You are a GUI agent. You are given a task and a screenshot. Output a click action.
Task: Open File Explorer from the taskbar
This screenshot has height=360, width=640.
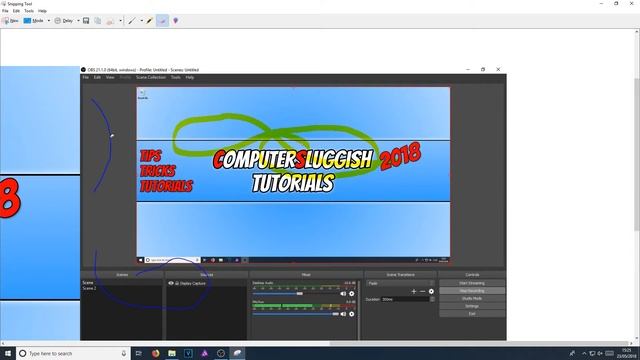tap(172, 353)
